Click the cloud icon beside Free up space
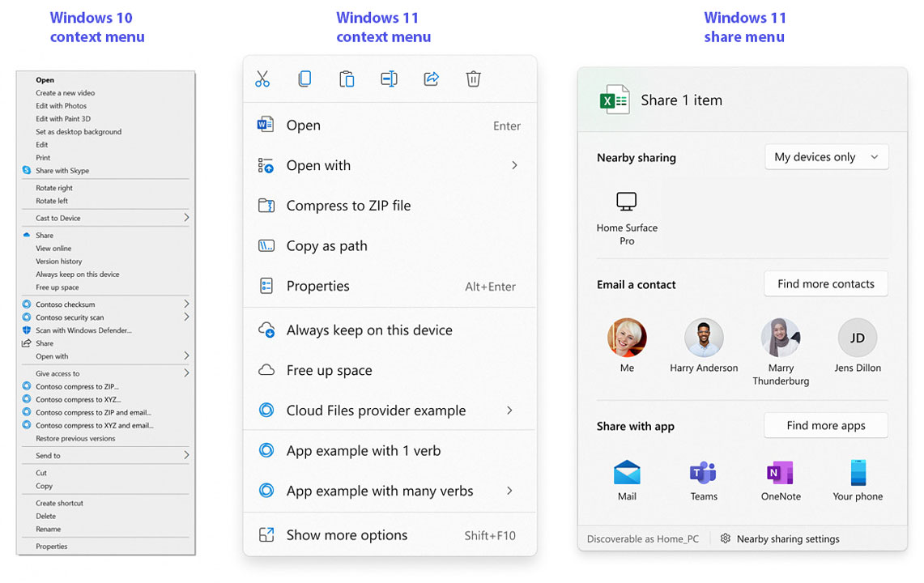Image resolution: width=924 pixels, height=583 pixels. coord(266,370)
